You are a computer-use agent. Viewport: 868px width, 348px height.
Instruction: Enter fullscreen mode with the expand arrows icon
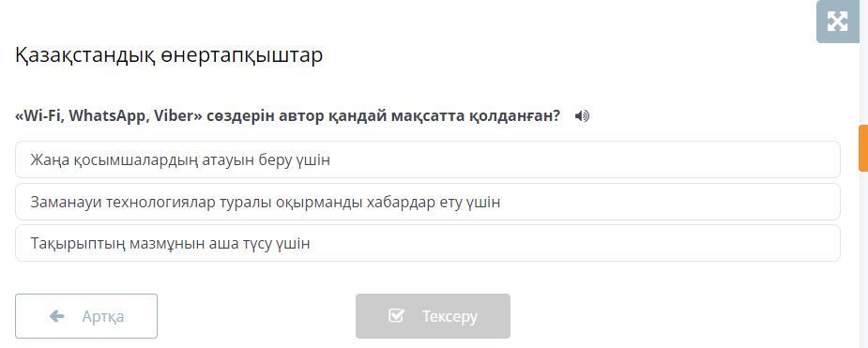pos(837,21)
